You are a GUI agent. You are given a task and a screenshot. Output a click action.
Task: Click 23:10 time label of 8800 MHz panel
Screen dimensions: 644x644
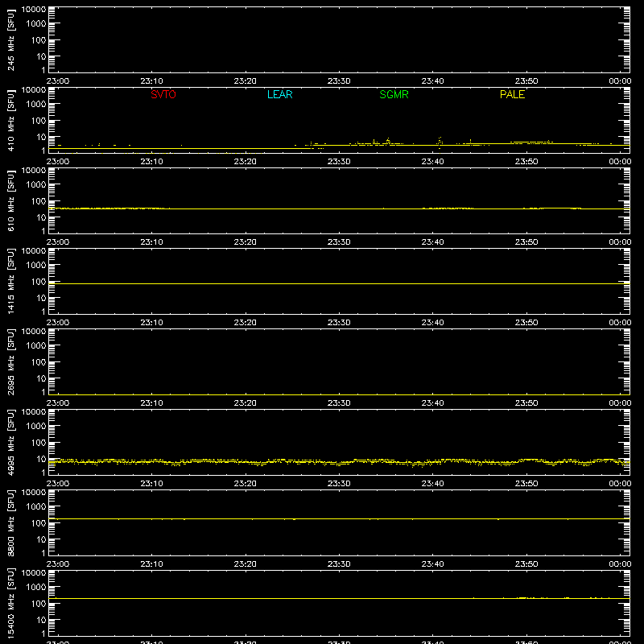click(x=151, y=564)
